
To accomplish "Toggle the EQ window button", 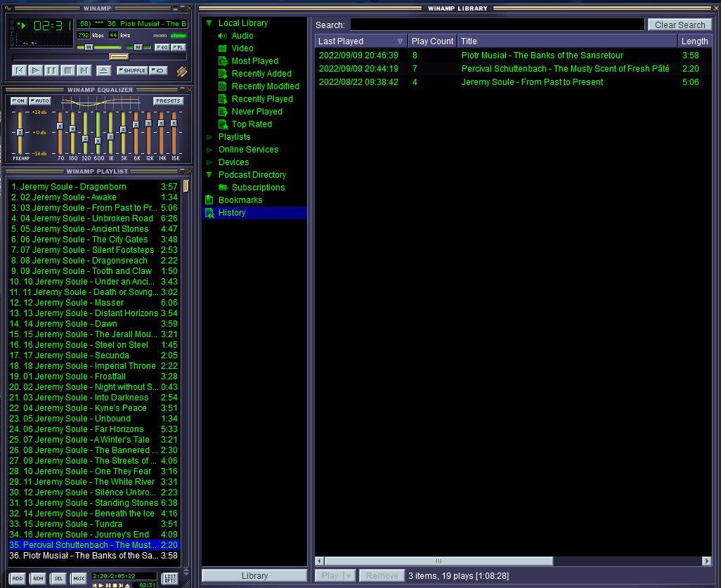I will click(162, 47).
